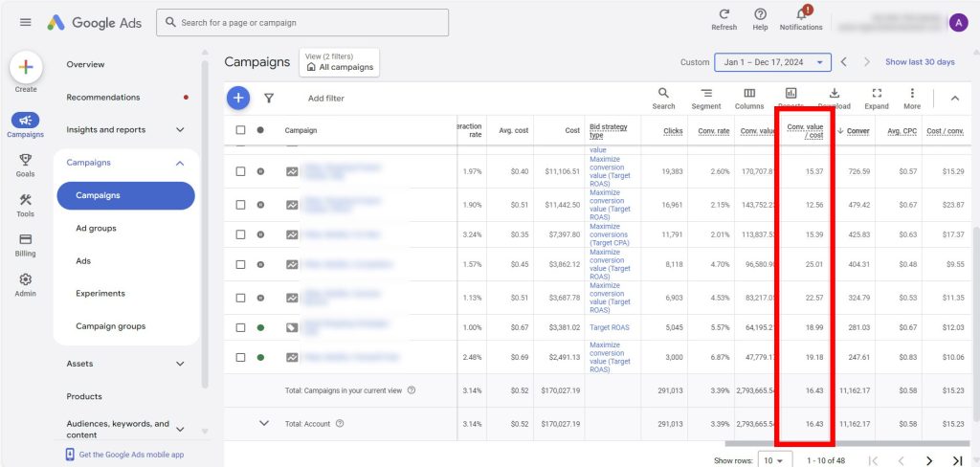Screen dimensions: 980x467
Task: Open Overview in the sidebar
Action: coord(85,64)
